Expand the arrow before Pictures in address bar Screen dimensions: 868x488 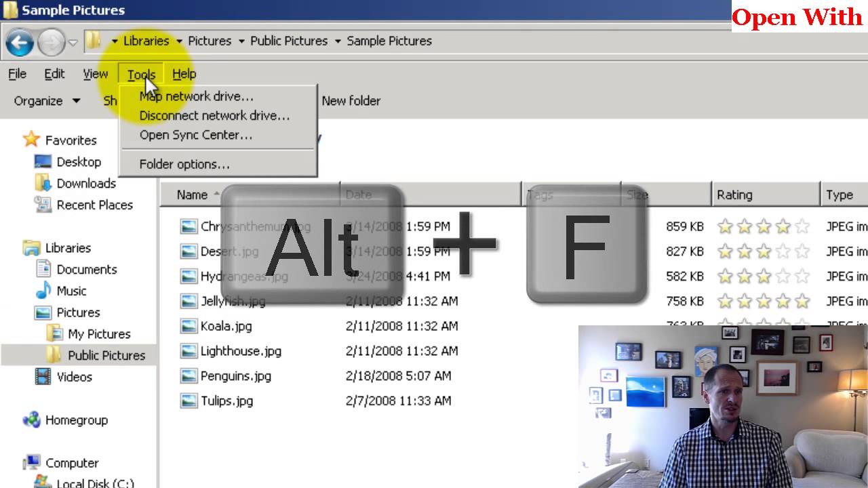click(179, 41)
